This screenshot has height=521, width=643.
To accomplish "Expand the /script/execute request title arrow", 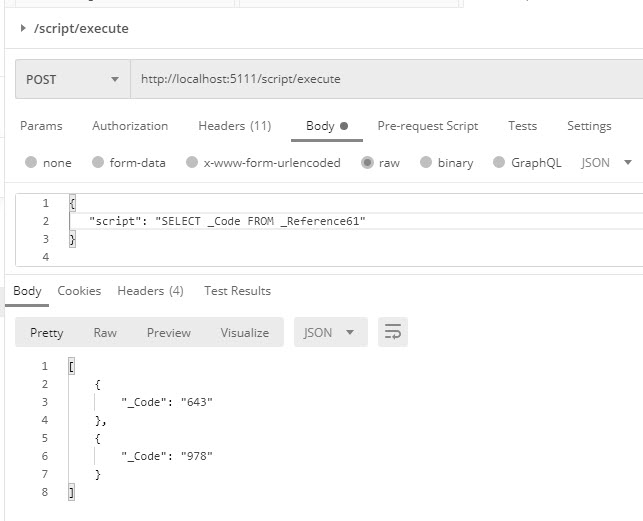I will click(23, 28).
